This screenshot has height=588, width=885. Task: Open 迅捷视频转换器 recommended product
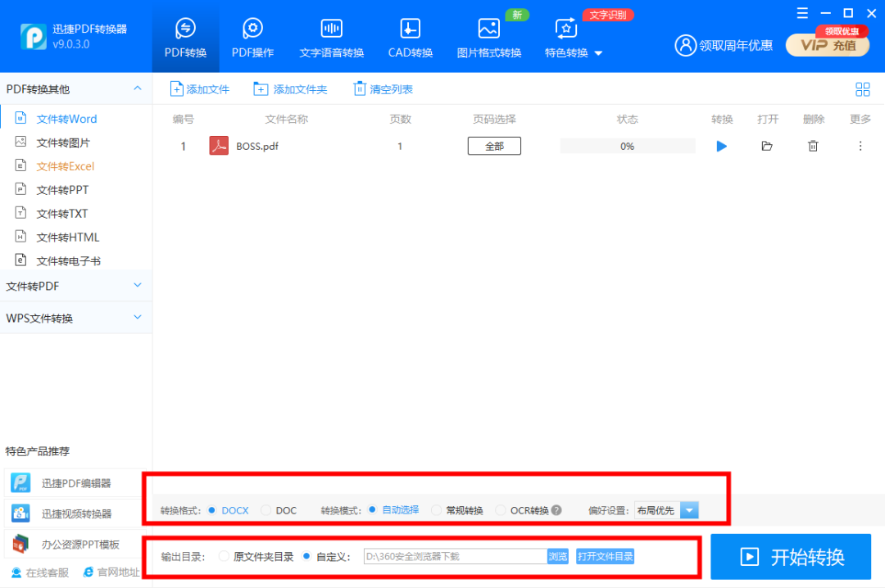pos(75,513)
